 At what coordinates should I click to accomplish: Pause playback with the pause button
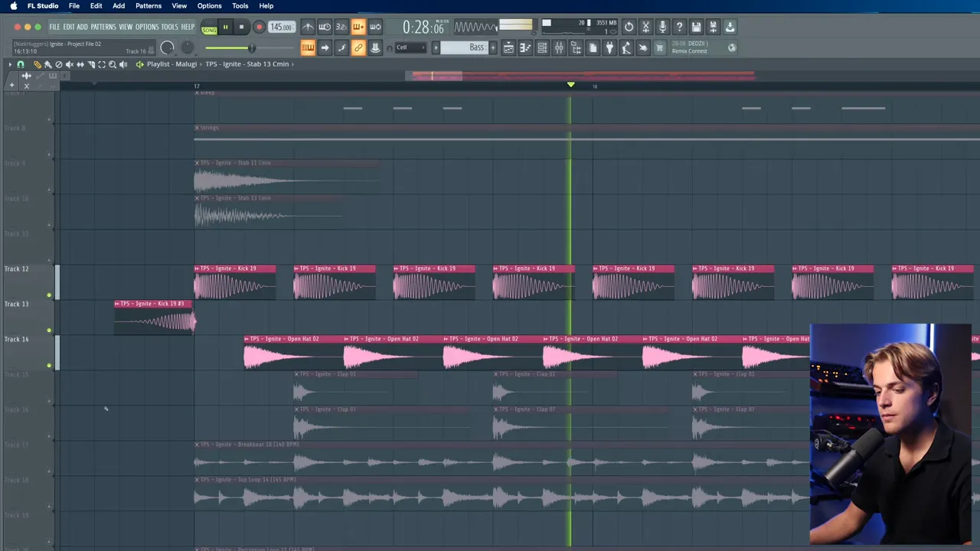[225, 28]
